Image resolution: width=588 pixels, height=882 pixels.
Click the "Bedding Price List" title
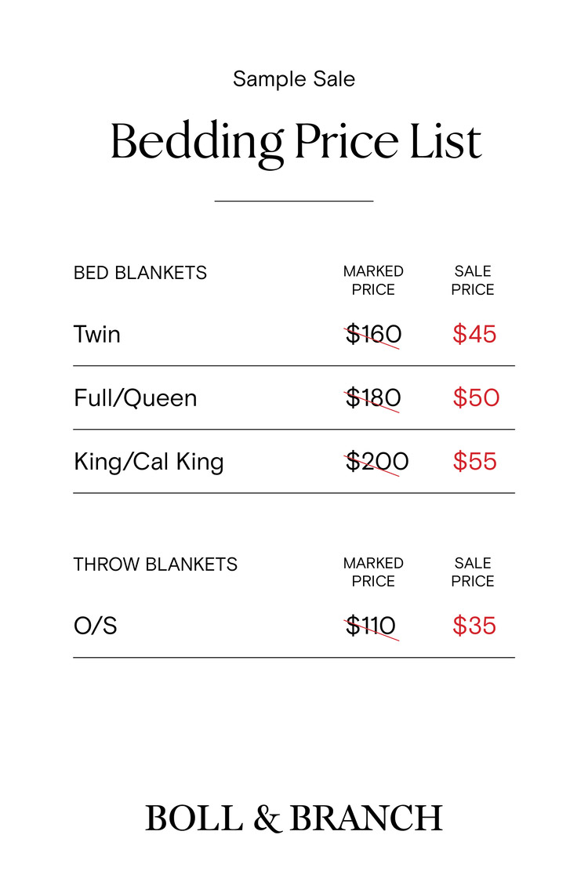coord(295,142)
